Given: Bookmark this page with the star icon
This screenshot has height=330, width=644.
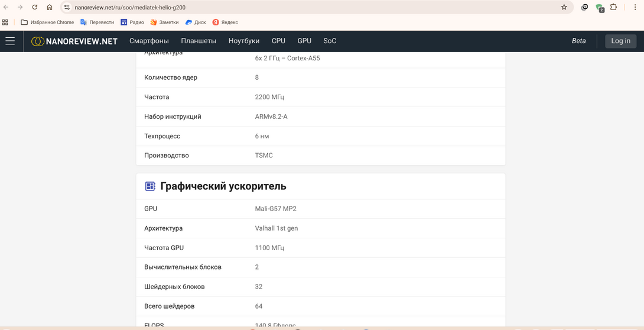Looking at the screenshot, I should (x=564, y=7).
